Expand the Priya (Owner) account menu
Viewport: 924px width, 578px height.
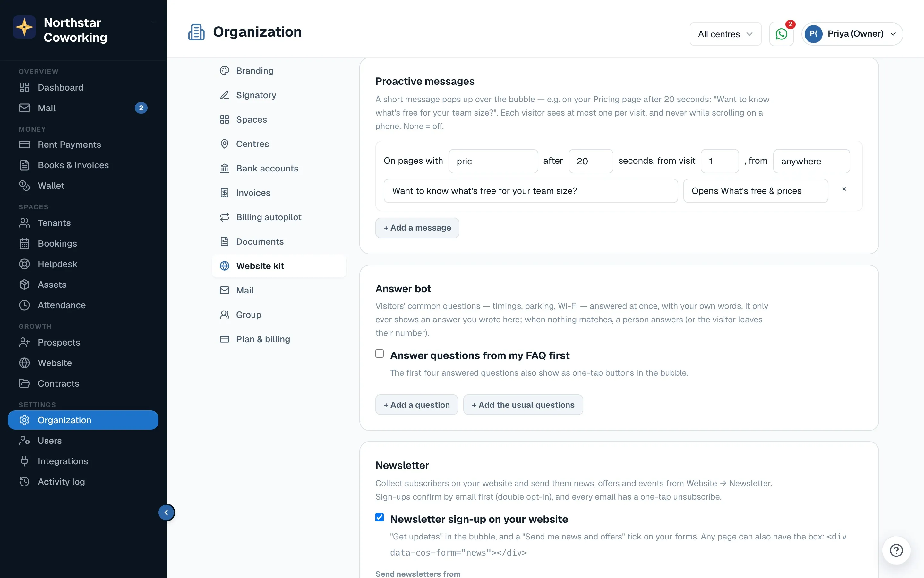tap(852, 34)
